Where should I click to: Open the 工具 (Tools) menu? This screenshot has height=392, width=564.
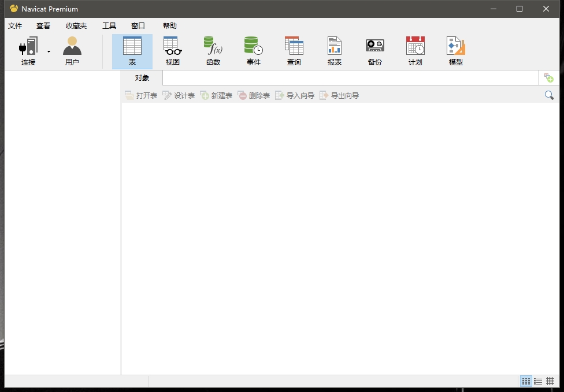pos(109,26)
